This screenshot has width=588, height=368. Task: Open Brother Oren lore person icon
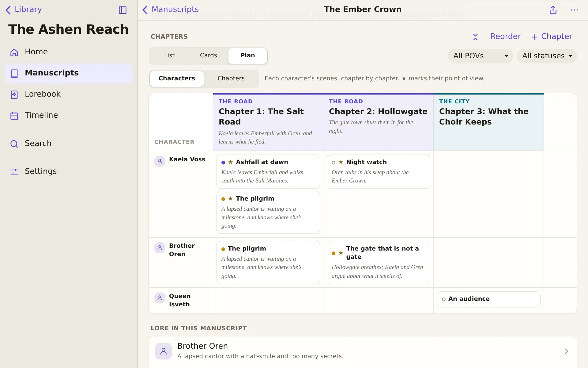click(x=164, y=351)
